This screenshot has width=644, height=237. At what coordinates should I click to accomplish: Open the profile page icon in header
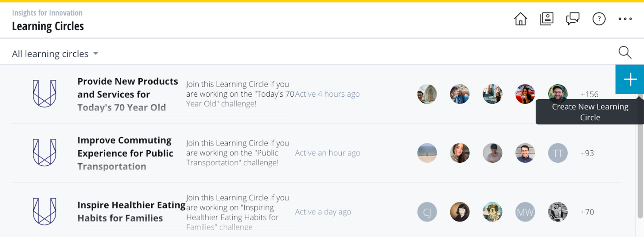coord(547,19)
